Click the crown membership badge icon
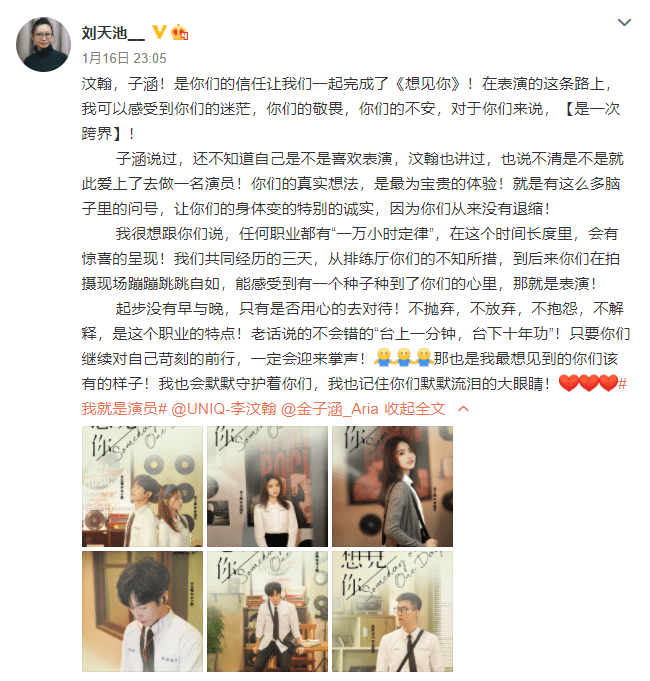Image resolution: width=650 pixels, height=681 pixels. (179, 32)
